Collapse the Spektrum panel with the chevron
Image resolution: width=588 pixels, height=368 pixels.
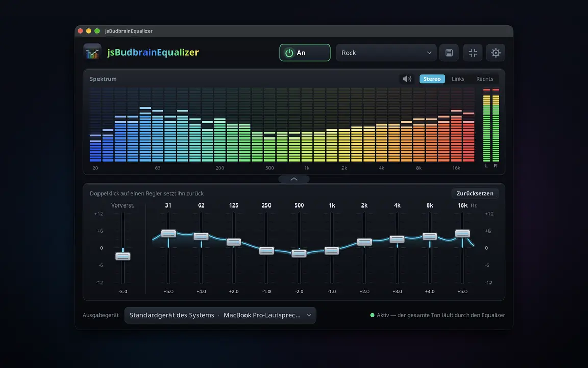(294, 179)
